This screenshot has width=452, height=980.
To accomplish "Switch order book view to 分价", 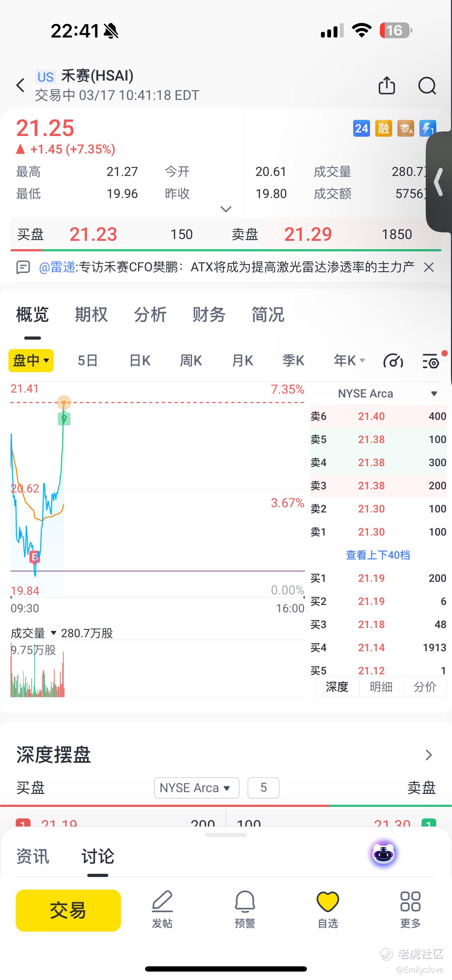I will [x=425, y=687].
